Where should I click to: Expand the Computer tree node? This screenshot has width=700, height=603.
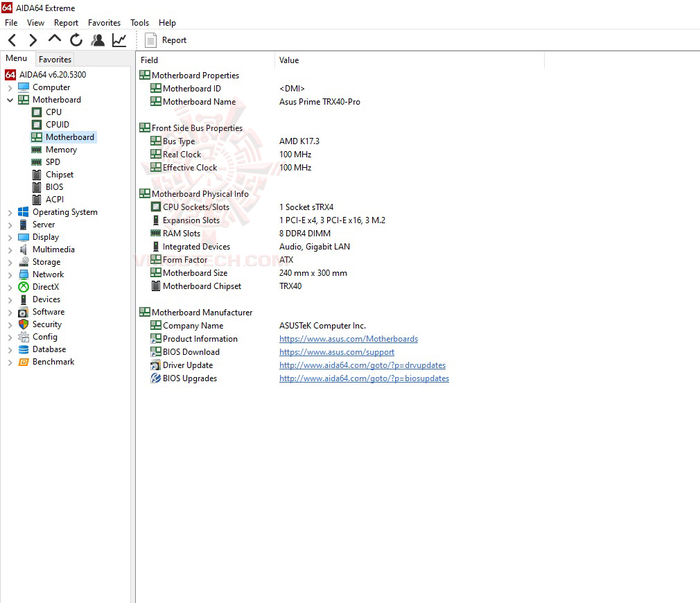tap(10, 87)
